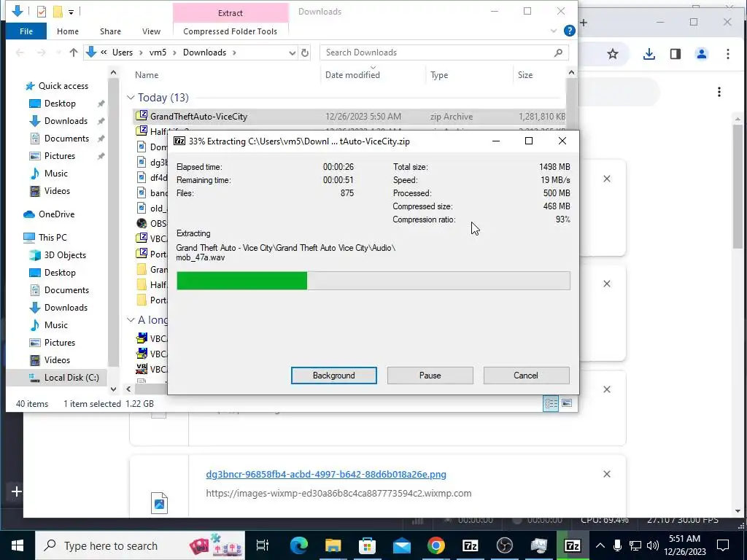Viewport: 747px width, 560px height.
Task: Sort by Name column header
Action: pyautogui.click(x=147, y=75)
